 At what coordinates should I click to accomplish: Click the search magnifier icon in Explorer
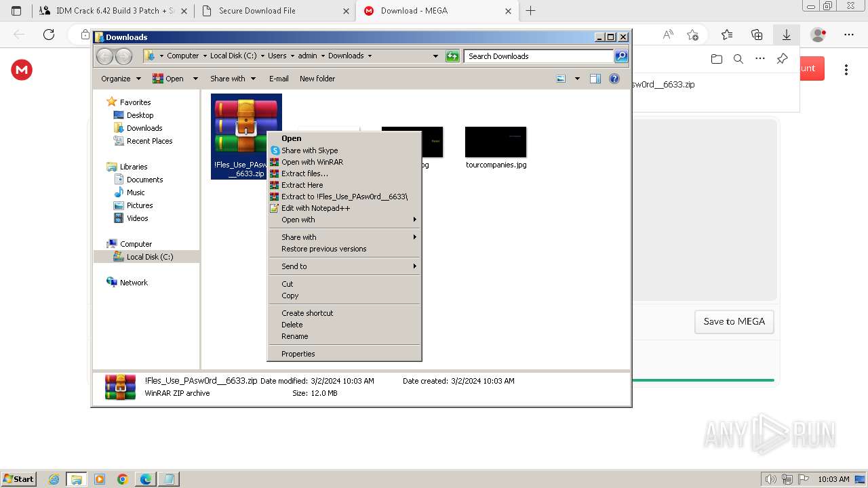point(621,56)
